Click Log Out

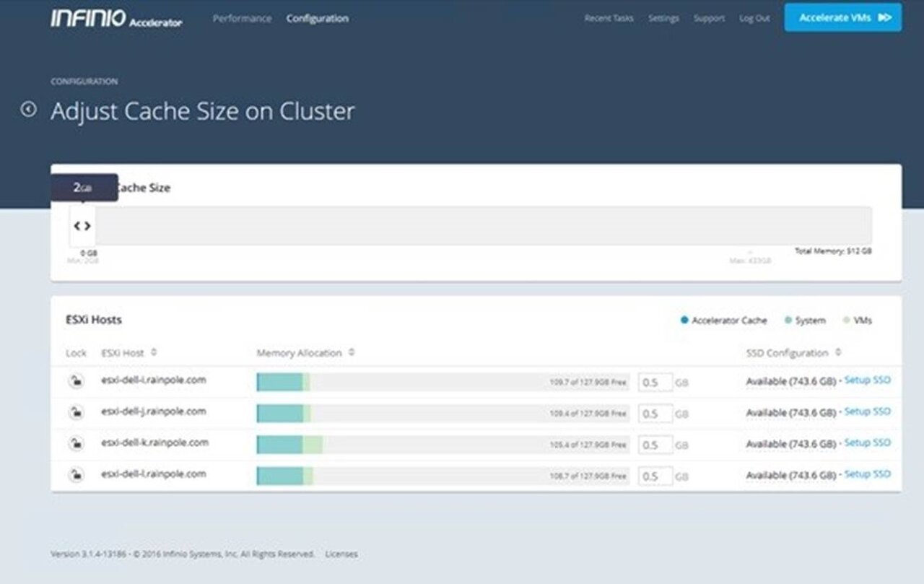754,19
